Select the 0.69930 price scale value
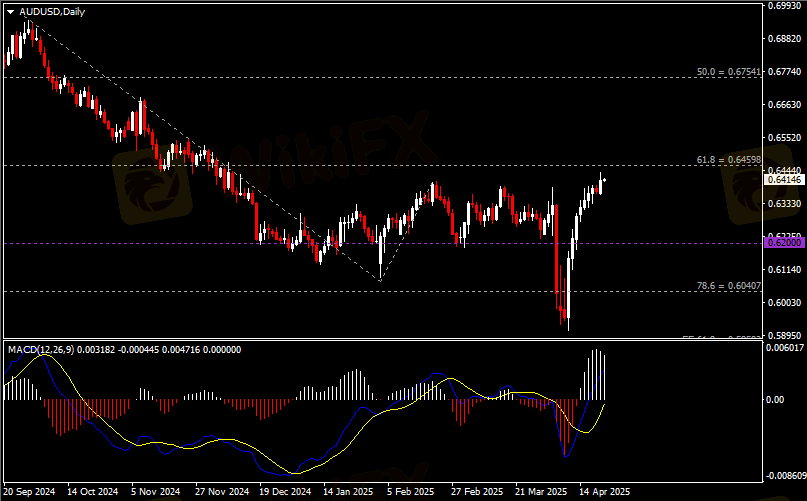Image resolution: width=807 pixels, height=501 pixels. (x=784, y=6)
